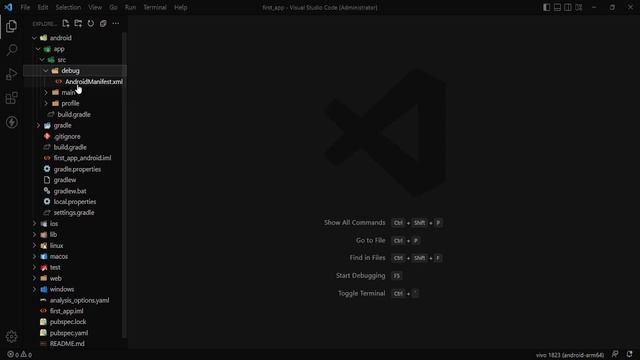Expand the linux folder chevron

pyautogui.click(x=34, y=246)
